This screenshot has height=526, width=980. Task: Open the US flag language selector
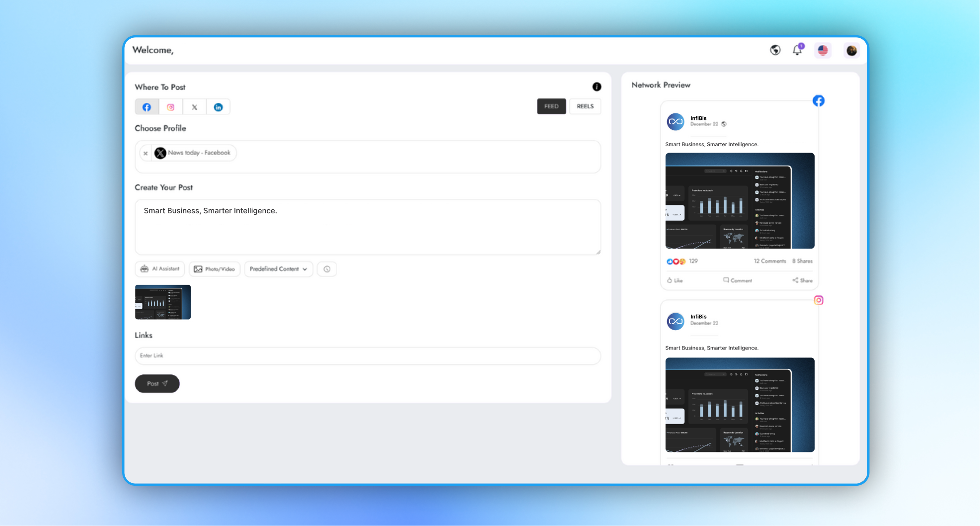click(823, 50)
